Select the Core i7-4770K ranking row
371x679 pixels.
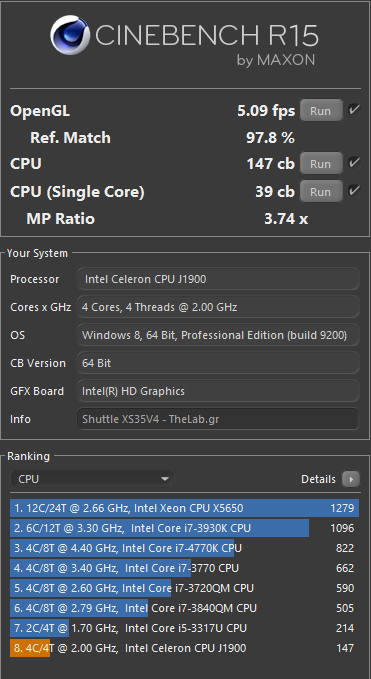[184, 548]
